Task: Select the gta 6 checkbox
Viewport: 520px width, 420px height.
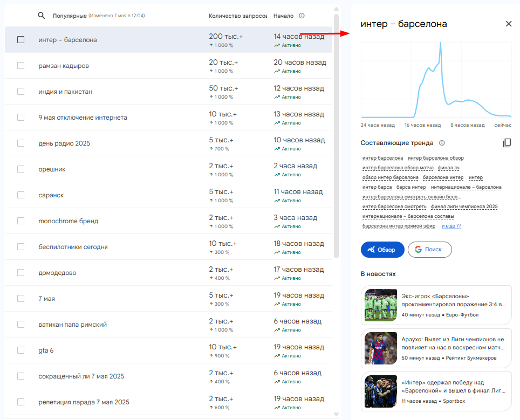Action: click(20, 350)
